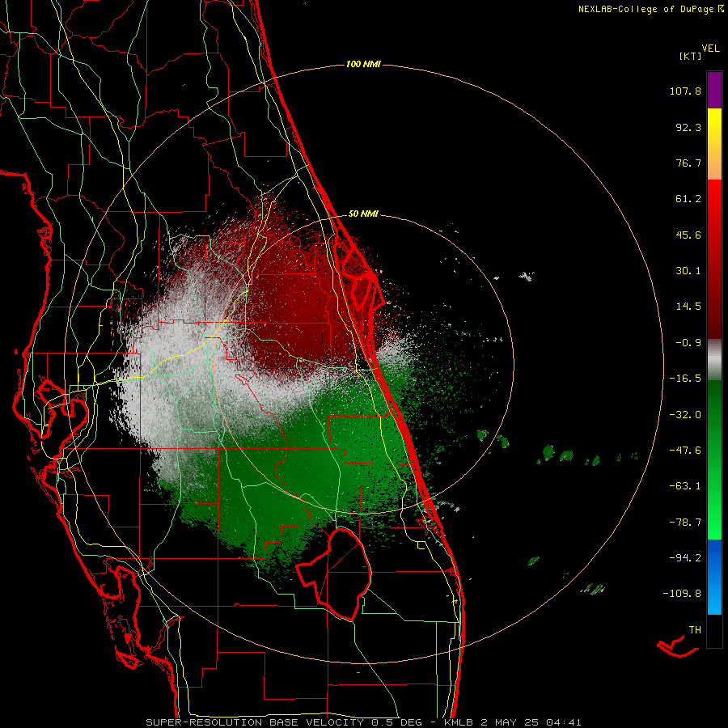Viewport: 728px width, 728px height.
Task: Click the purple segment of velocity color bar
Action: 714,90
